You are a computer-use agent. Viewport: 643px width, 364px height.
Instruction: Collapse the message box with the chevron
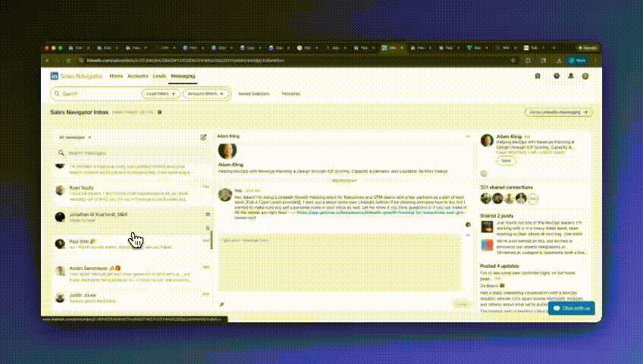[x=468, y=235]
